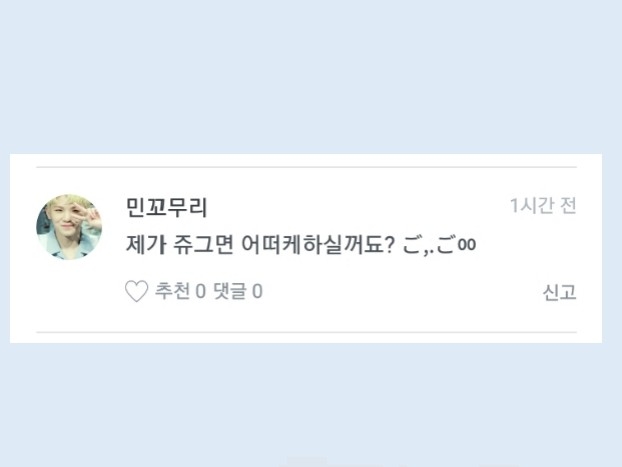
Task: Click the 추천 count number 0
Action: click(x=200, y=292)
